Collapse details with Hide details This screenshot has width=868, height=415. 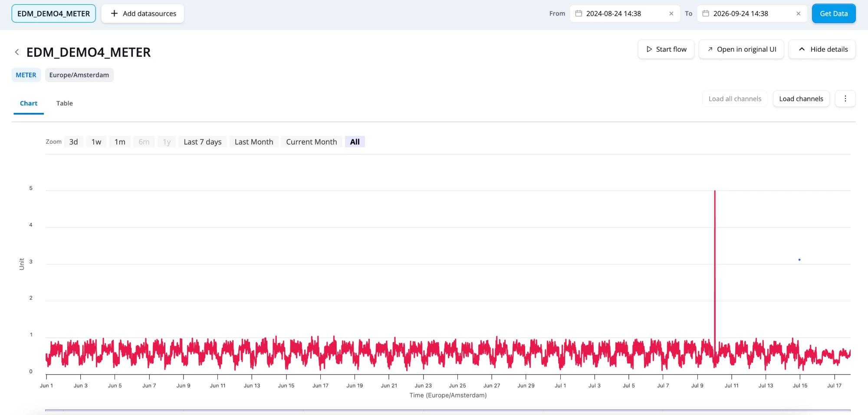[822, 49]
